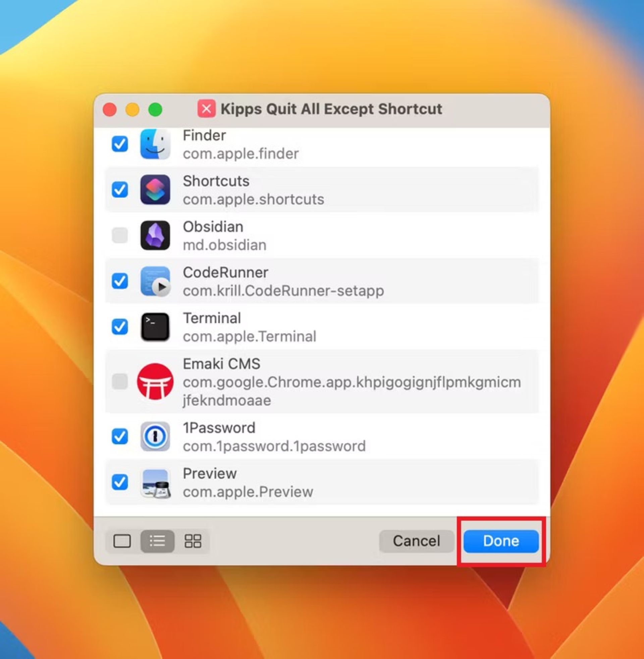Select the list view button
Screen dimensions: 644x659
[x=157, y=541]
